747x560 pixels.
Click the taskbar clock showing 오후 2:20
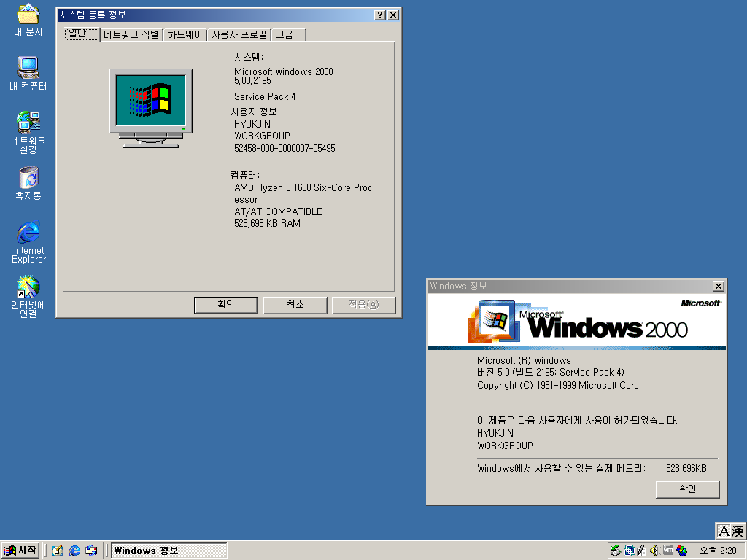click(718, 551)
